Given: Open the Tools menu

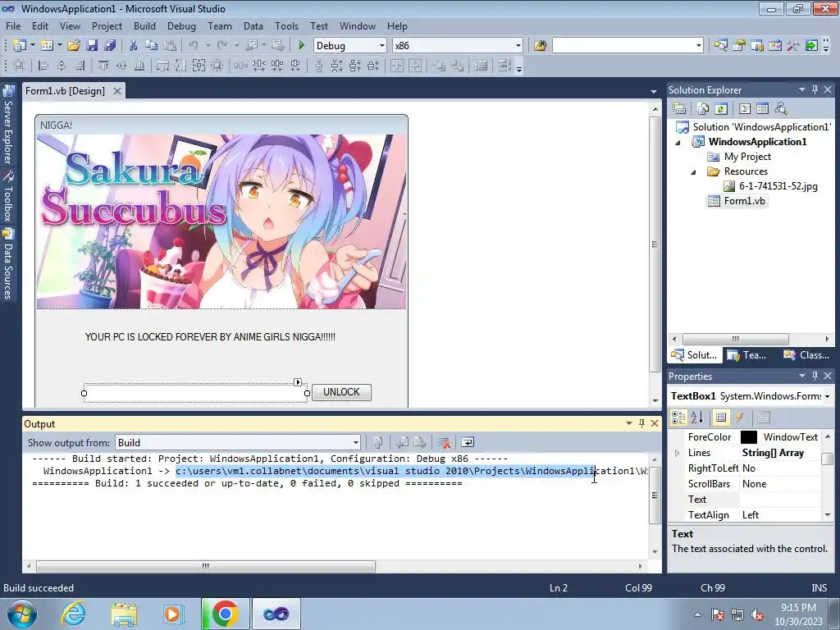Looking at the screenshot, I should (x=286, y=25).
